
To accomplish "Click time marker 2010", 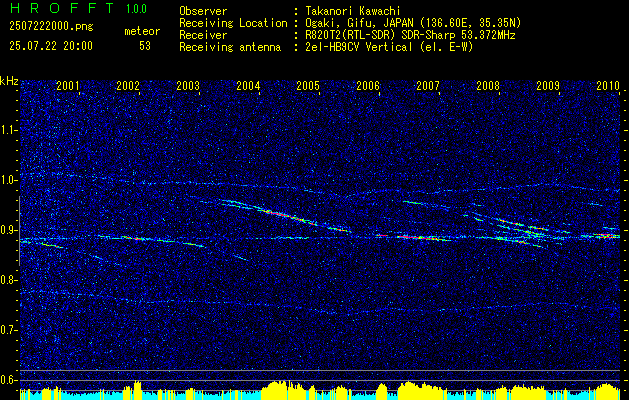I will (608, 85).
